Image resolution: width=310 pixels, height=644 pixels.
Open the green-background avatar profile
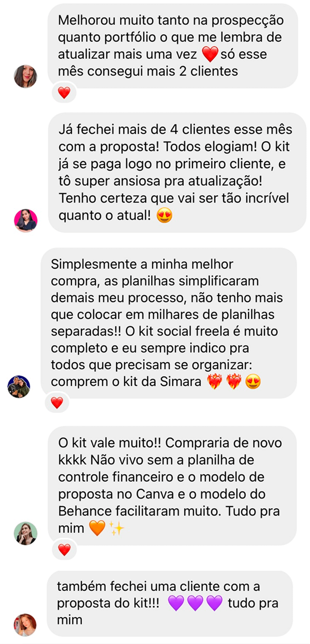tap(26, 534)
